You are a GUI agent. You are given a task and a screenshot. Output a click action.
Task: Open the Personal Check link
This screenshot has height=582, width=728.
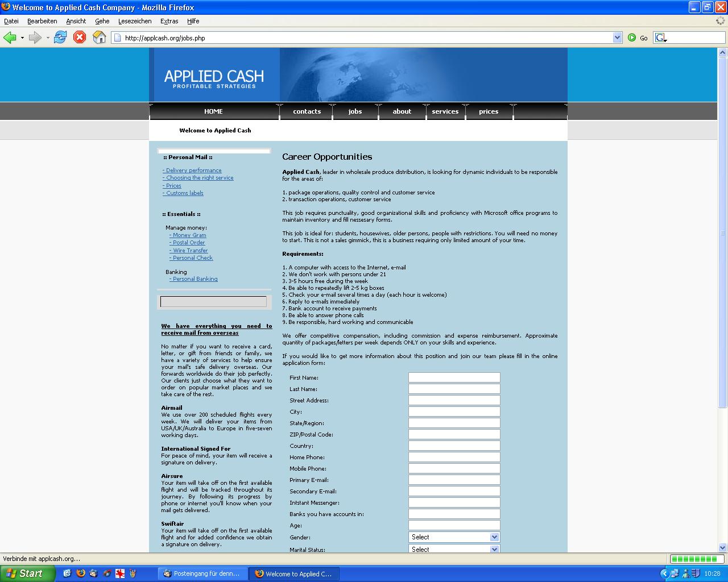191,258
